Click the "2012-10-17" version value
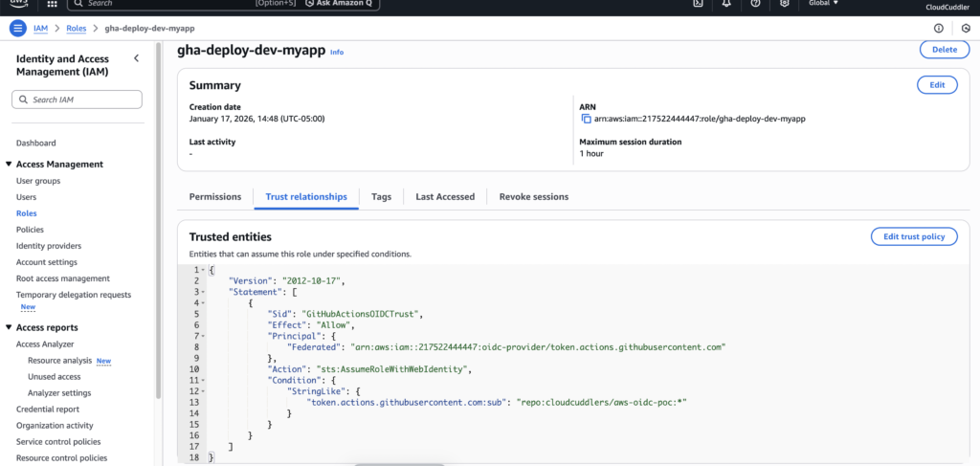 click(x=313, y=281)
